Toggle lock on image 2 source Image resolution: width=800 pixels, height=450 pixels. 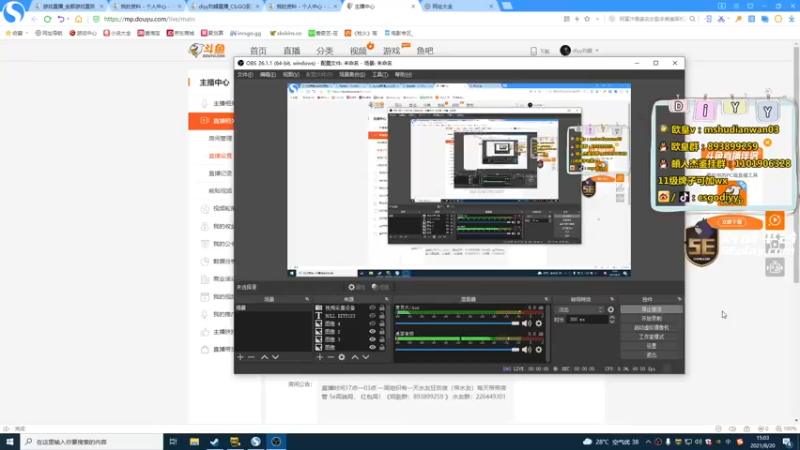point(382,332)
